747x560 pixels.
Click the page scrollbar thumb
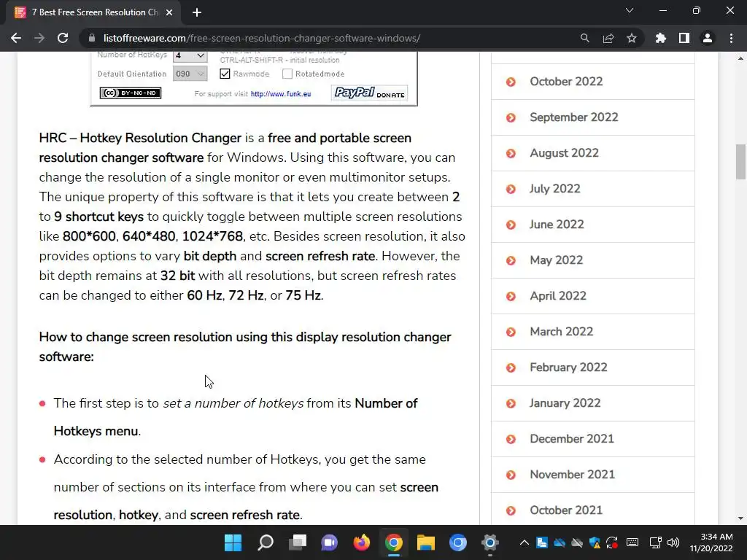click(740, 162)
